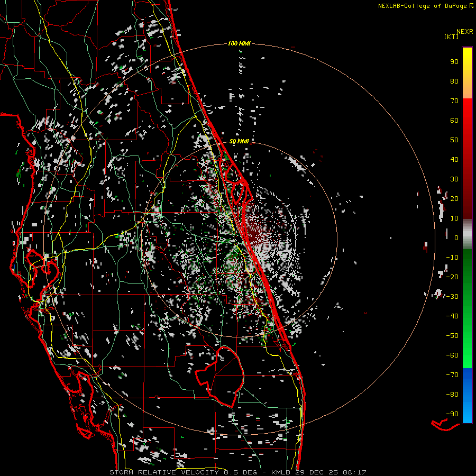The image size is (476, 476).
Task: Click the 50 NMI range ring label
Action: coord(239,141)
